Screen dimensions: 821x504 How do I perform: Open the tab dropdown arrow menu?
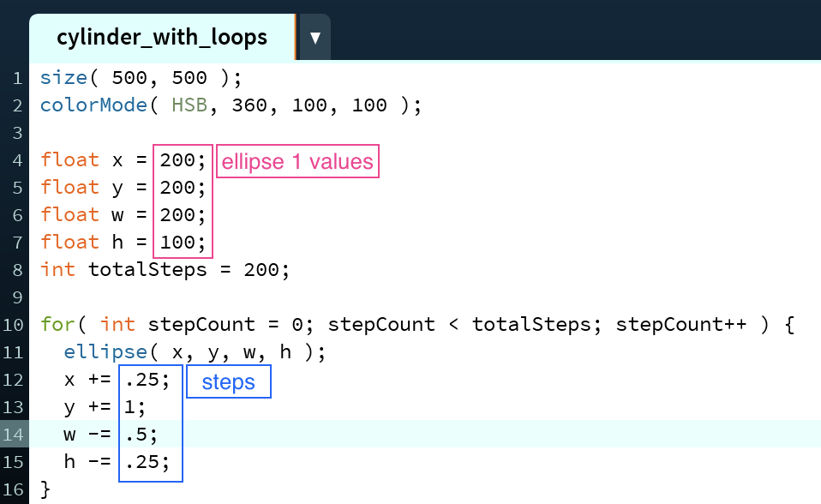[x=315, y=38]
